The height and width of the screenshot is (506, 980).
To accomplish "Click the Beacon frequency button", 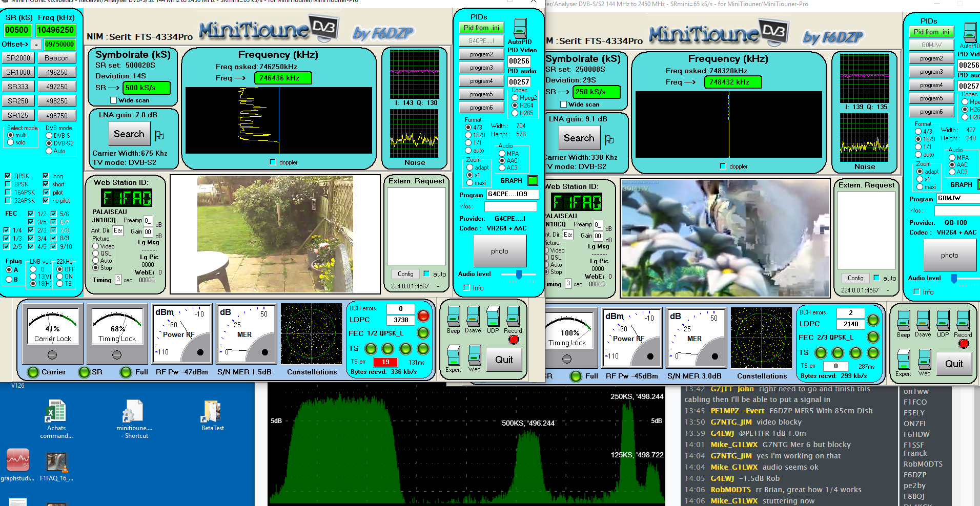I will (57, 58).
